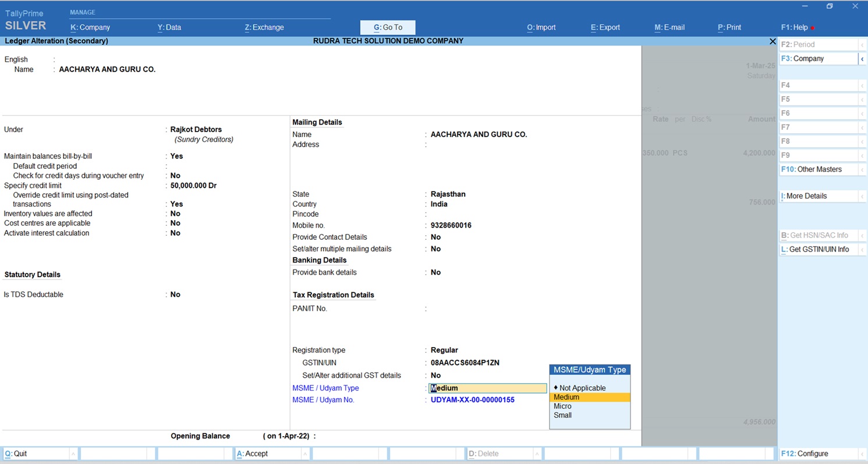
Task: Restore the TallyPrime window size
Action: pos(830,6)
